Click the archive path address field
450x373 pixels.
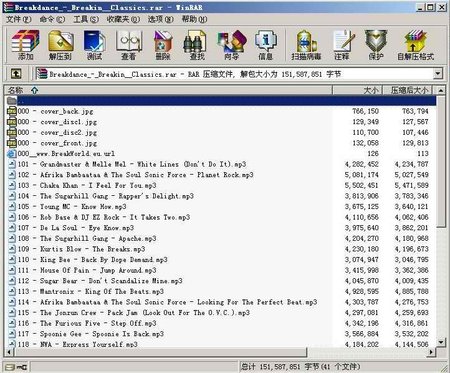point(239,74)
